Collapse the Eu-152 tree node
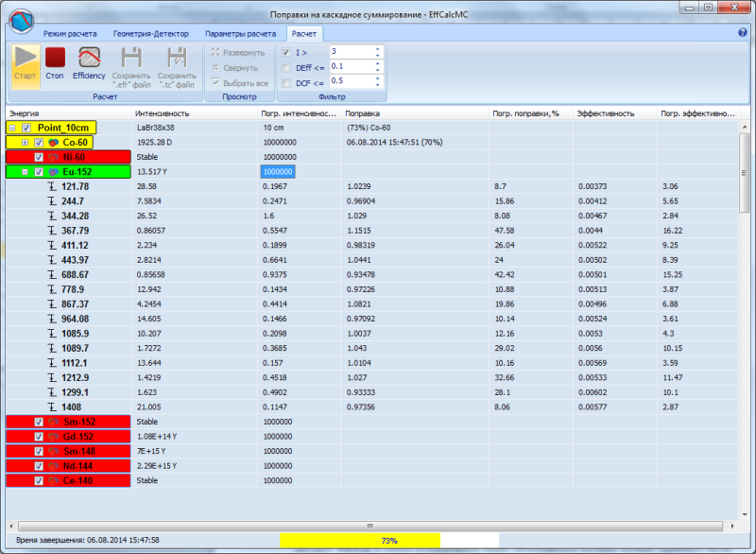This screenshot has height=554, width=756. [25, 172]
